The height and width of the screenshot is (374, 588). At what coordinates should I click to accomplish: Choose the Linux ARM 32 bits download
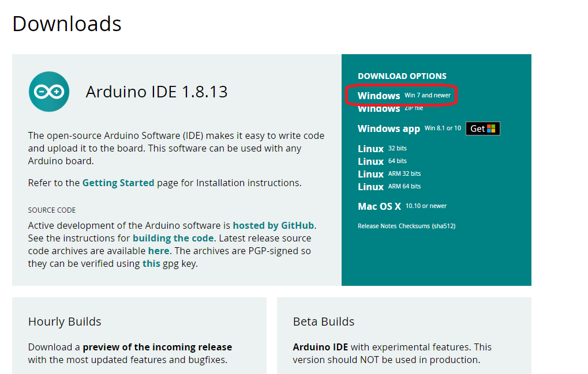[x=389, y=174]
